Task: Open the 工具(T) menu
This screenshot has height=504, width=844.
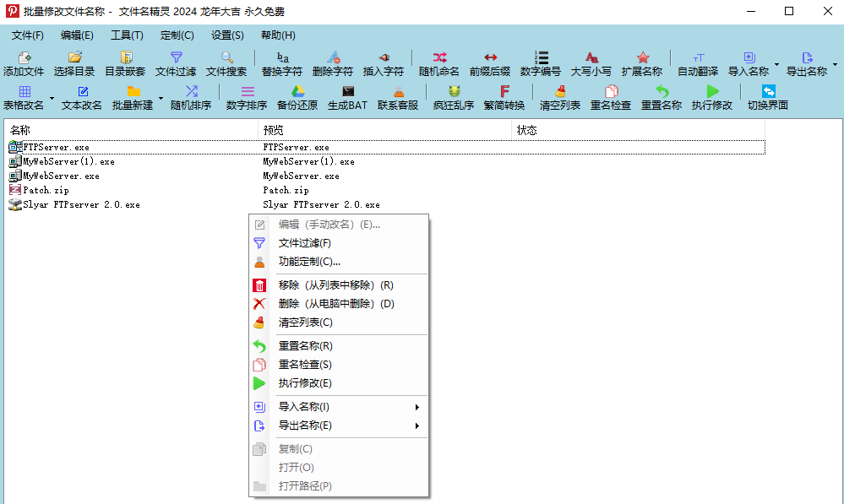Action: pos(127,35)
